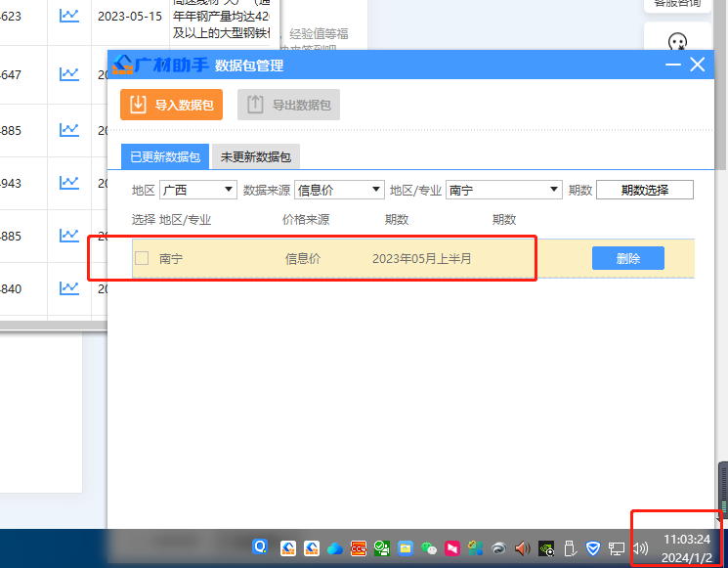Click the 2023-05-15 date cell in background table
This screenshot has height=568, width=728.
tap(130, 17)
